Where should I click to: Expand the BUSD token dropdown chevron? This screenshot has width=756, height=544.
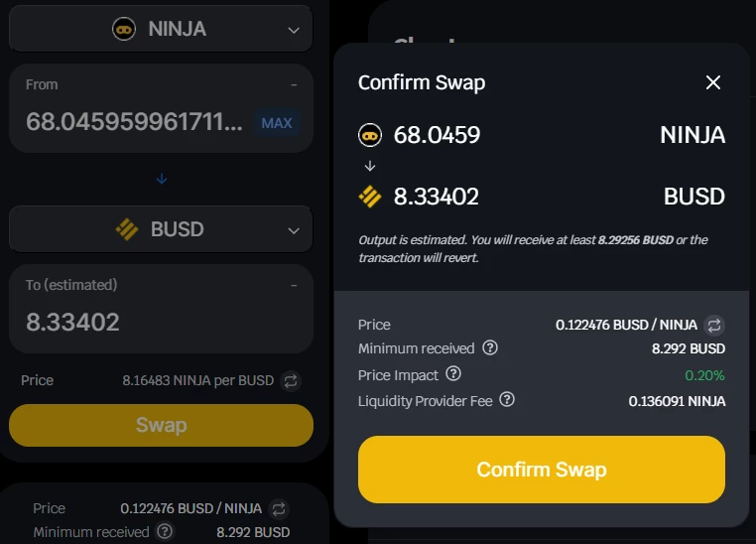[294, 231]
